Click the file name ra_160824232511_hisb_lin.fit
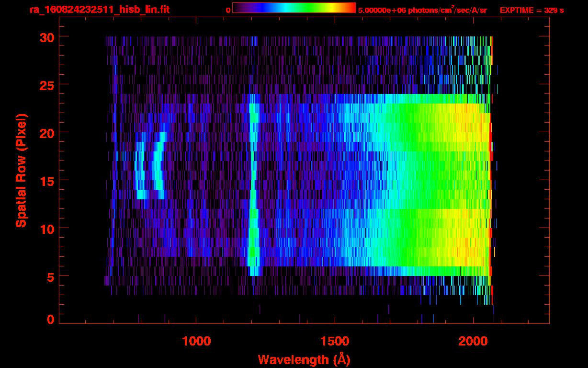This screenshot has height=368, width=588. 99,10
